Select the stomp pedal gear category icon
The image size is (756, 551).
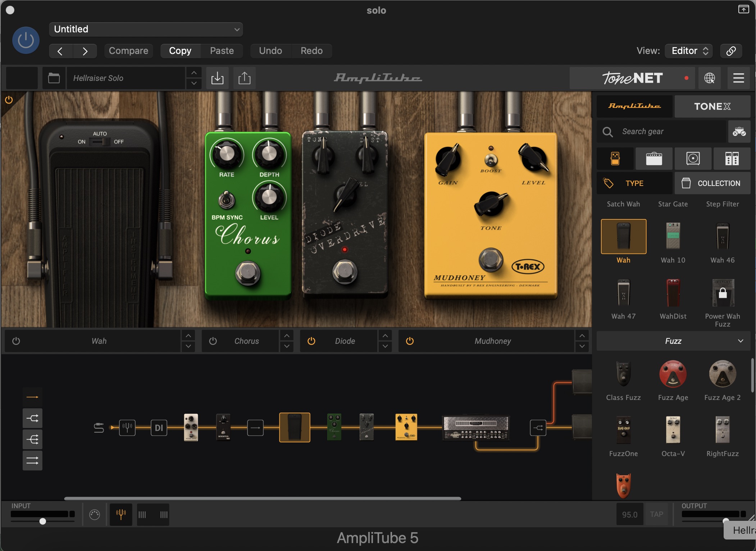coord(615,159)
